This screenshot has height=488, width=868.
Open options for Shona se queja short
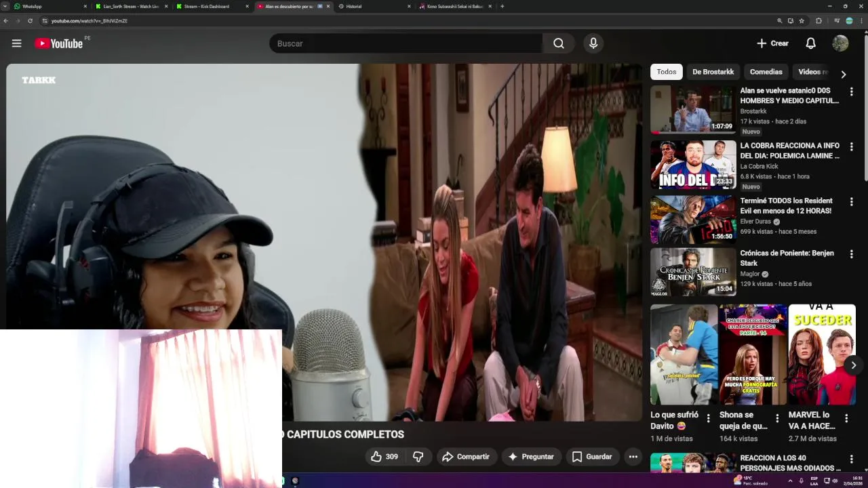click(777, 418)
